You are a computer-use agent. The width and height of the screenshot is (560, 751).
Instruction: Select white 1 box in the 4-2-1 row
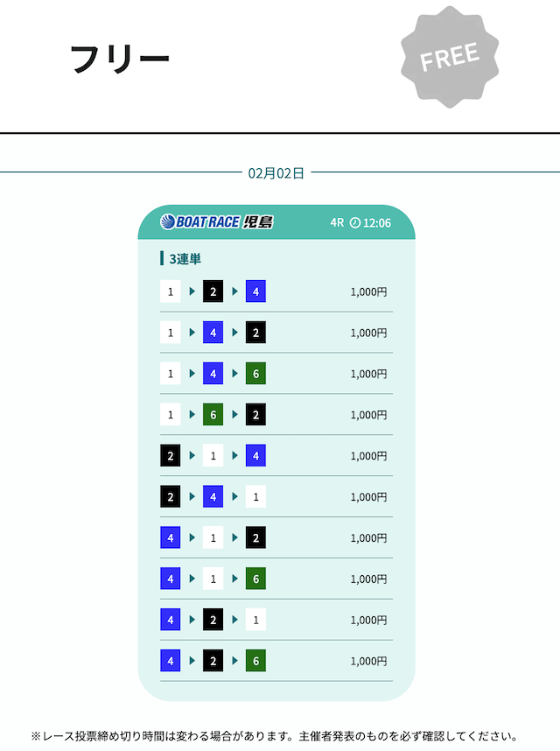click(x=255, y=620)
